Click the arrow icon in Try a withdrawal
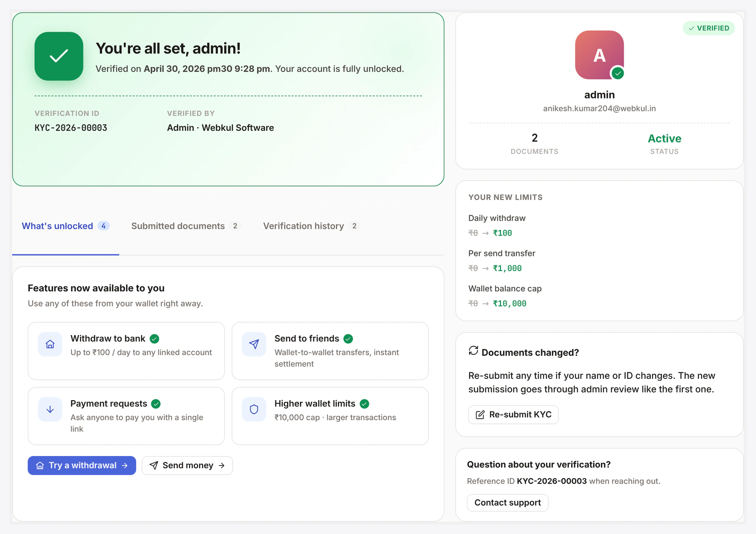 click(125, 465)
